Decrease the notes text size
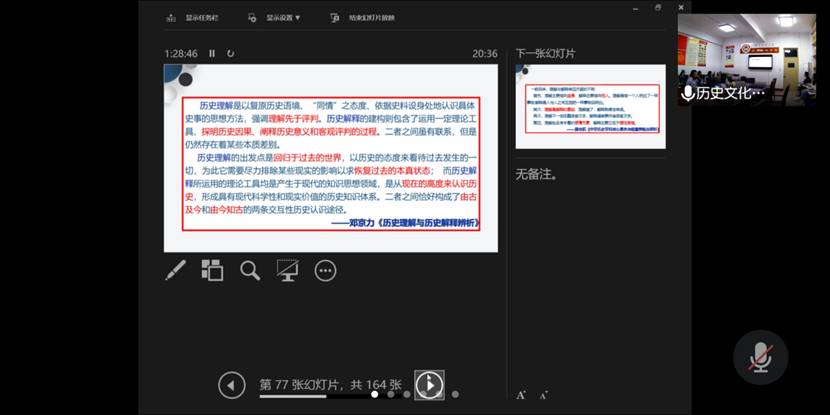The height and width of the screenshot is (415, 830). tap(543, 395)
